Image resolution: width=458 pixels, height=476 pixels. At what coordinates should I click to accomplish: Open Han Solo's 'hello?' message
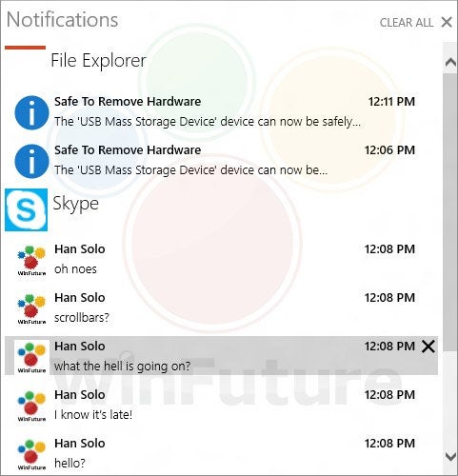221,453
